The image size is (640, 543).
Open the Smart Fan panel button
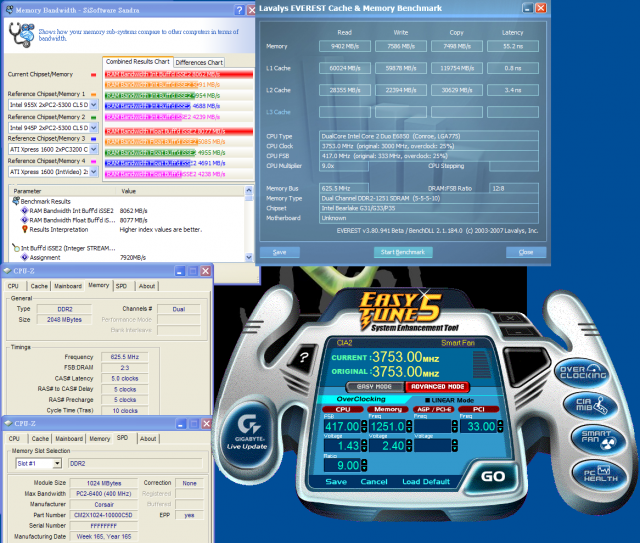coord(598,438)
